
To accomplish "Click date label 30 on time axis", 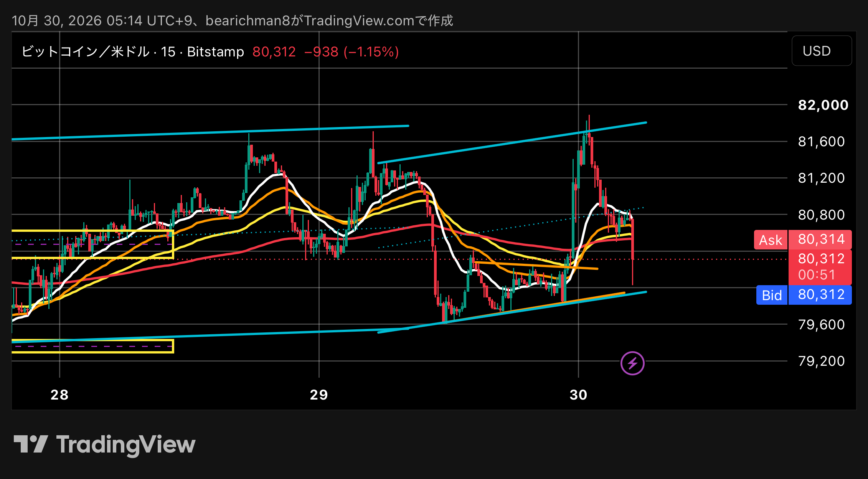I will [x=578, y=395].
